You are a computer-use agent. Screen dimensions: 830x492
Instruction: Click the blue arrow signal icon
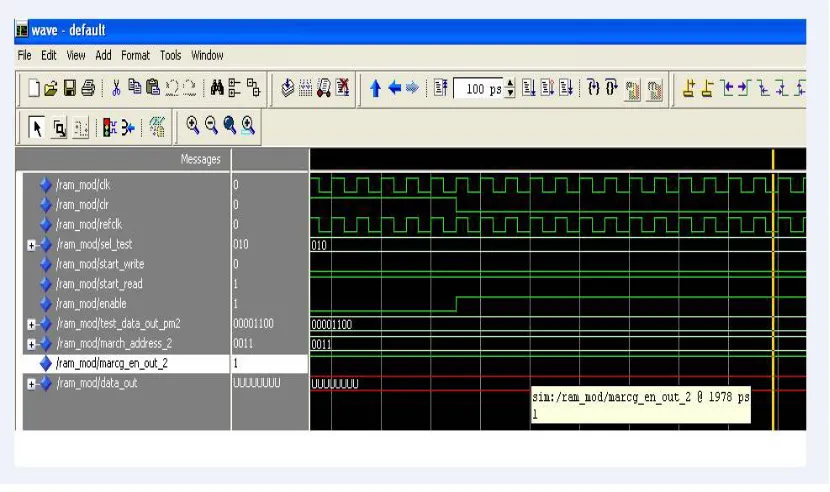pyautogui.click(x=128, y=128)
